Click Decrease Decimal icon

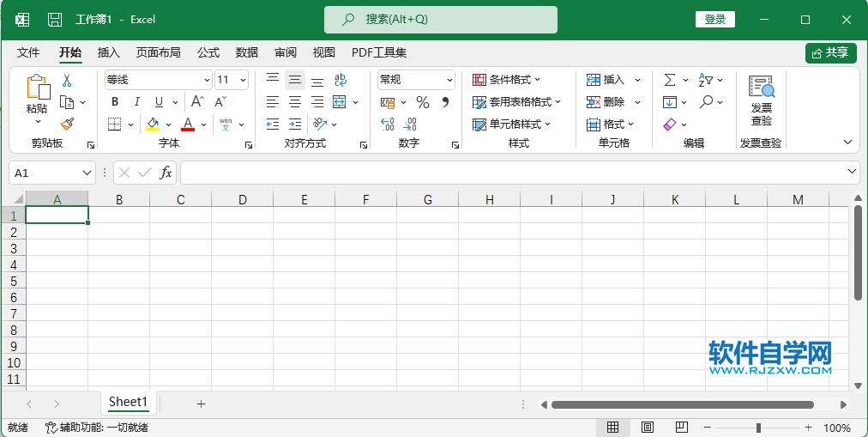(410, 124)
